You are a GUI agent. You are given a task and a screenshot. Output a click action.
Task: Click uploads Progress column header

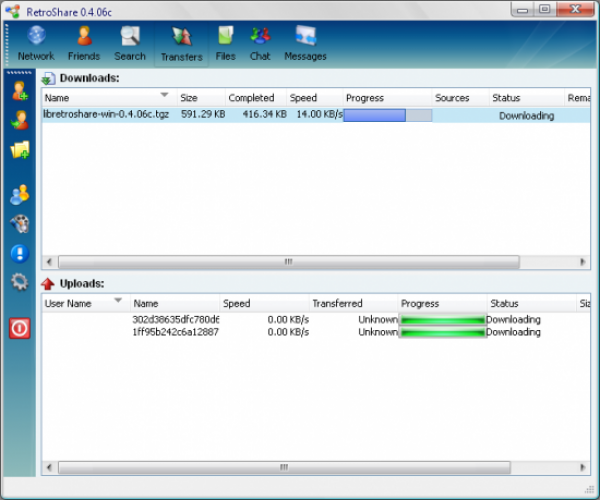[x=443, y=303]
